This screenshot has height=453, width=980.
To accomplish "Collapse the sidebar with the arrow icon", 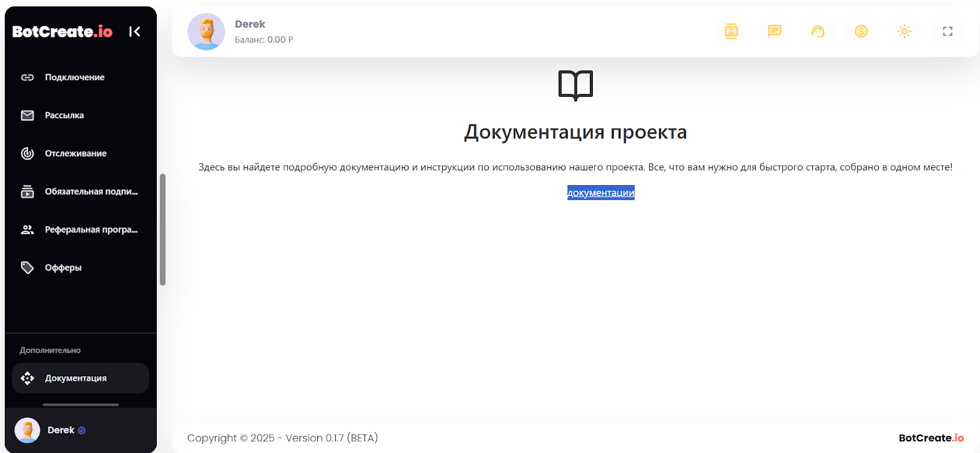I will pos(135,32).
